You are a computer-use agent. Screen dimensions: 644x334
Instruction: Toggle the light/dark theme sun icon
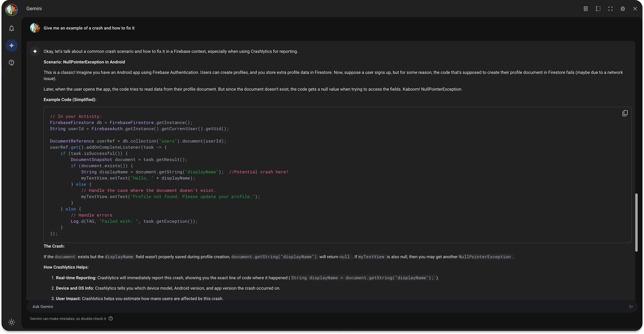click(x=11, y=322)
